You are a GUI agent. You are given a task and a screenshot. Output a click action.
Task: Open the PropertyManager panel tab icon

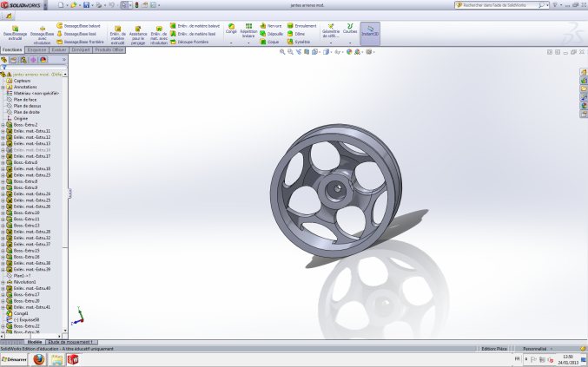pyautogui.click(x=14, y=60)
